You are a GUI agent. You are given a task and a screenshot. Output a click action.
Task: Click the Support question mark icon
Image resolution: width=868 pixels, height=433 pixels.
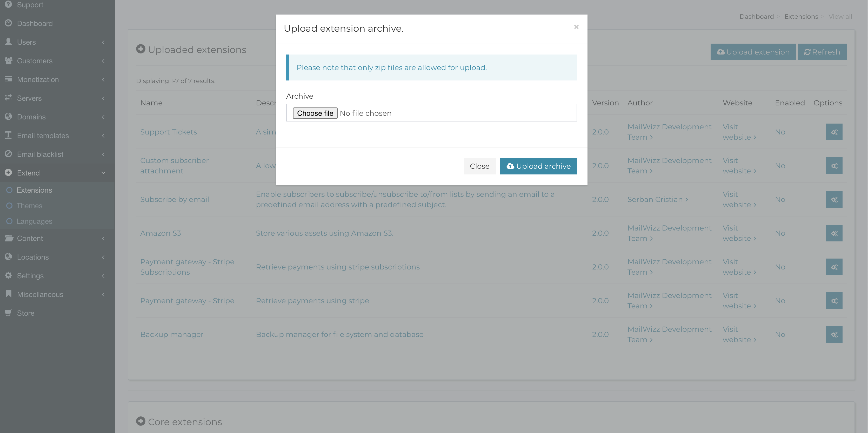(8, 4)
